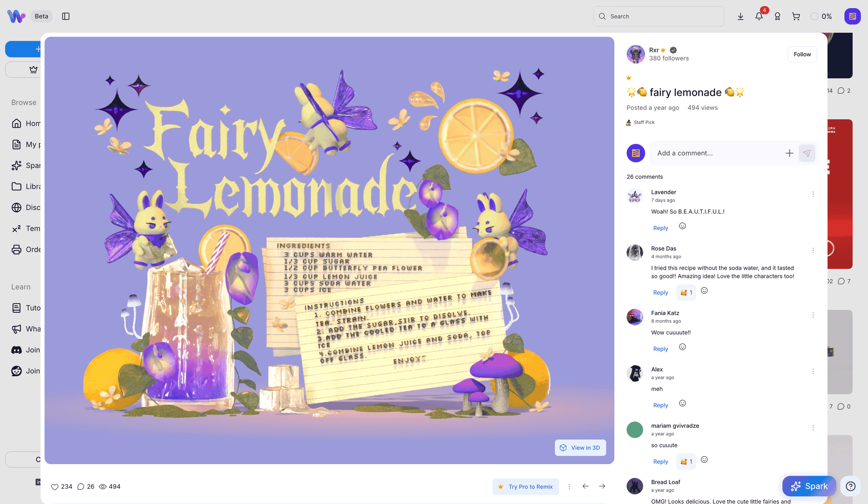Go to previous post arrow
Image resolution: width=868 pixels, height=504 pixels.
click(x=585, y=486)
